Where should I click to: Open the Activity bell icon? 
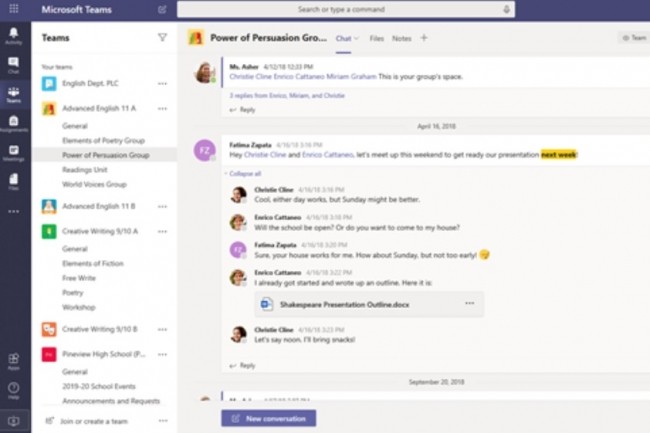(14, 36)
